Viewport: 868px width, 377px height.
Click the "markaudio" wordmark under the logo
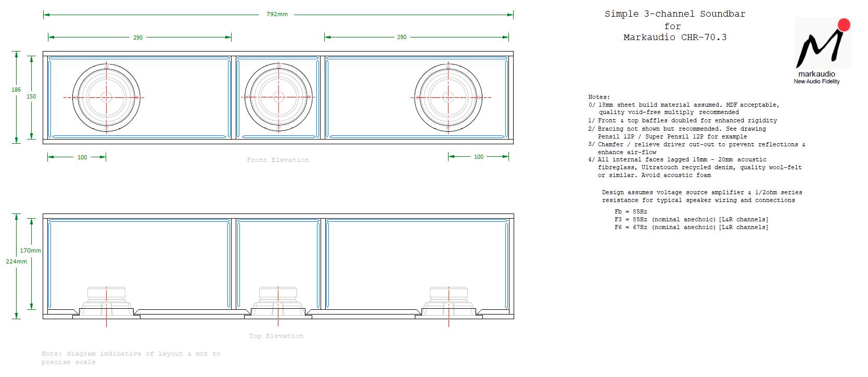pyautogui.click(x=816, y=74)
